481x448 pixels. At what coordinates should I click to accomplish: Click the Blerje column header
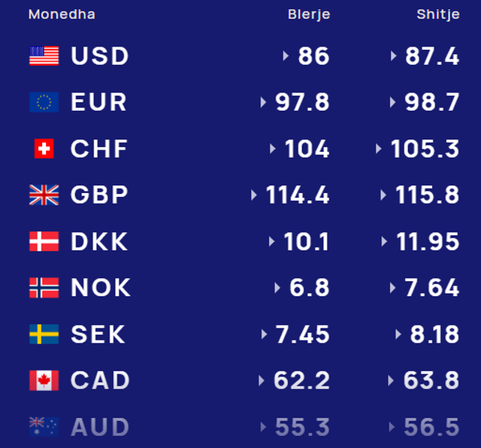(x=308, y=15)
